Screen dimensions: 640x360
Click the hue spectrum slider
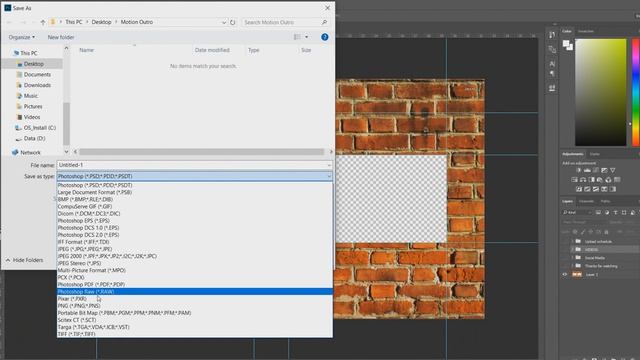[636, 92]
